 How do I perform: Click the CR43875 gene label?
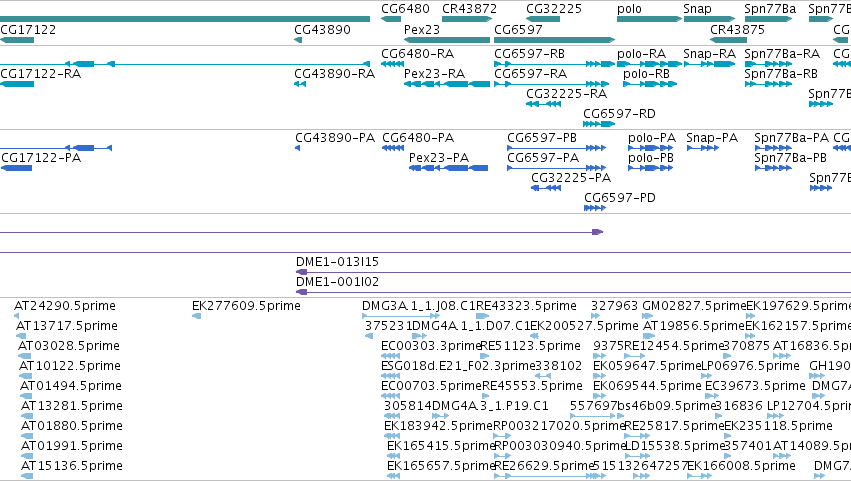[737, 30]
